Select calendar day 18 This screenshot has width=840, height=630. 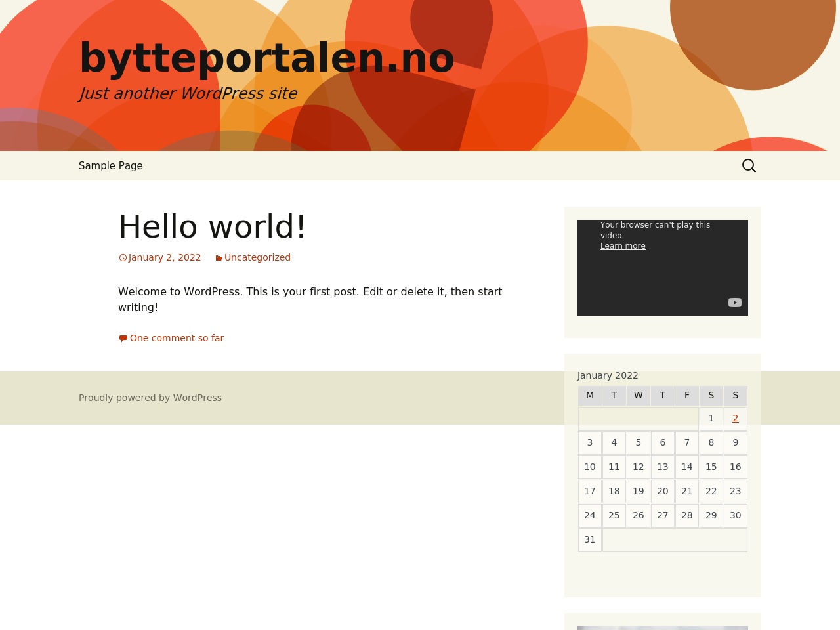(x=614, y=491)
